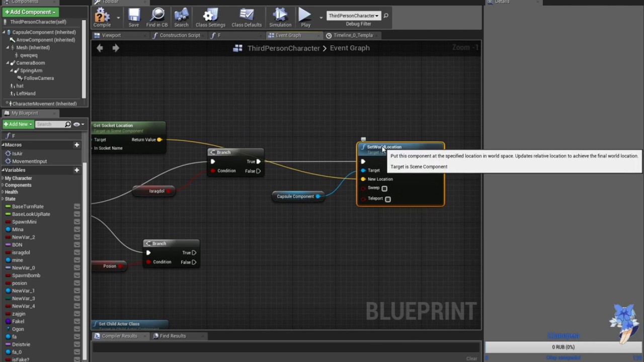Toggle the Teleport checkbox on SetWorldLocation

[388, 199]
